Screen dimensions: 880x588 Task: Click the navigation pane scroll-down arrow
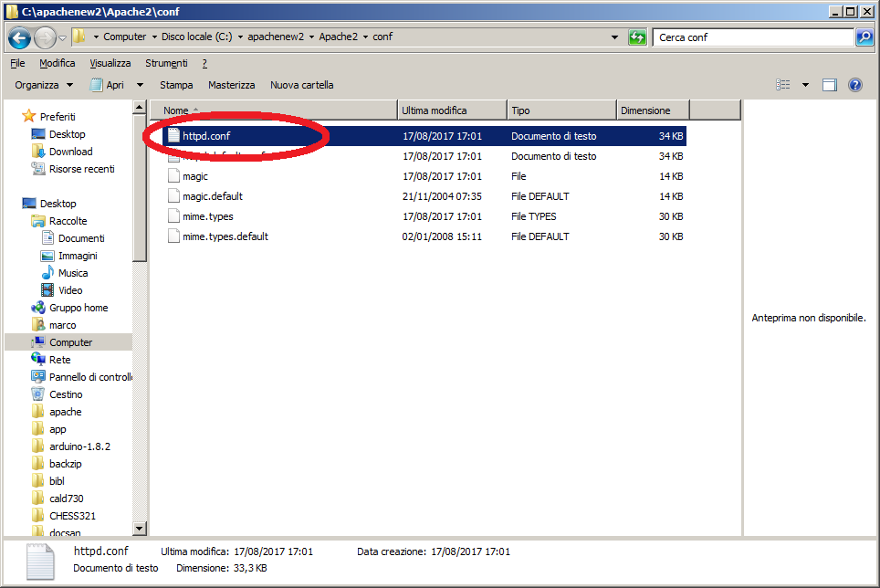(140, 528)
